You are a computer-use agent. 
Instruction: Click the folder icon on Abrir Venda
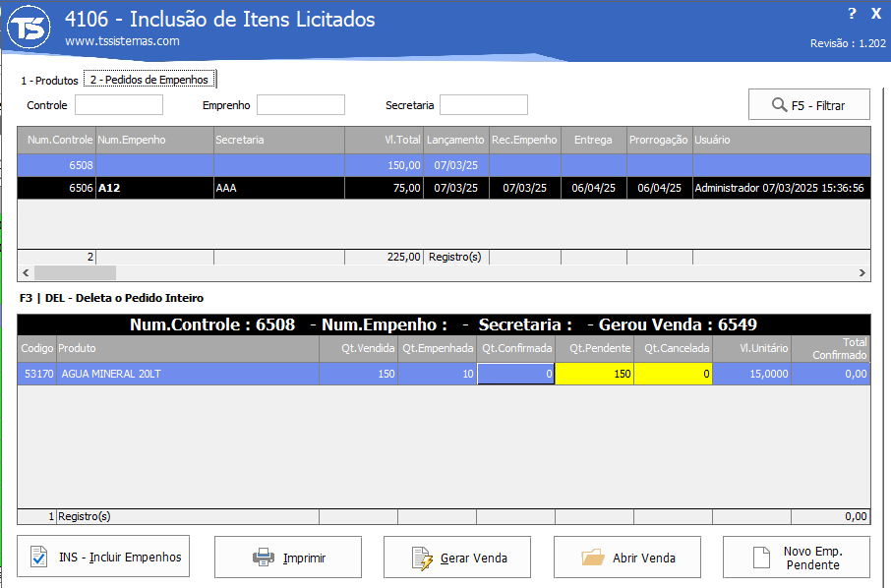click(593, 558)
